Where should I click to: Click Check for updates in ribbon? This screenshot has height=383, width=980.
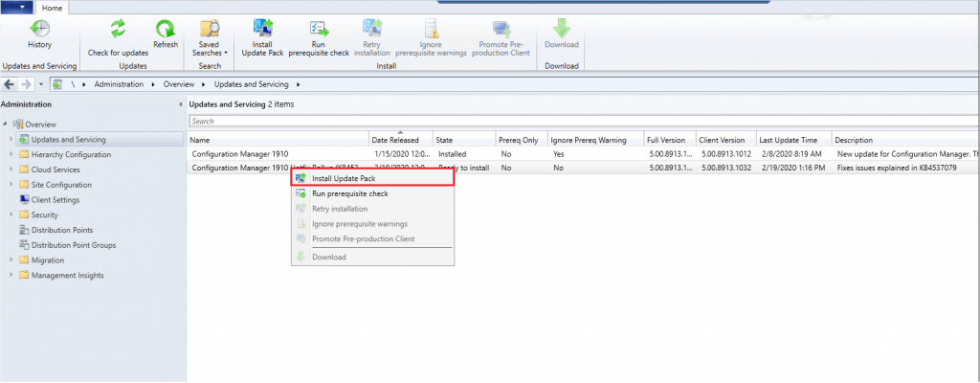coord(118,38)
